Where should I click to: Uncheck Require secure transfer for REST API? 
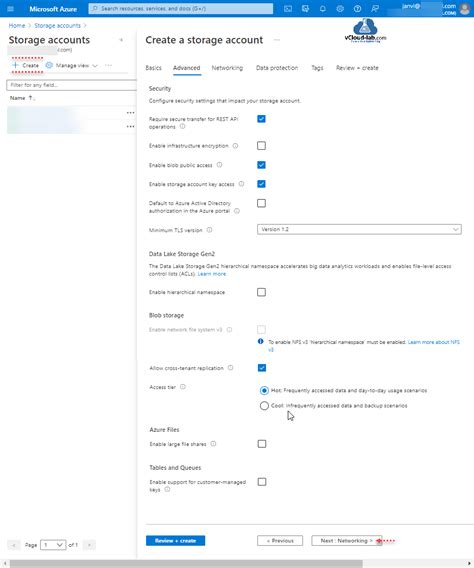point(261,119)
